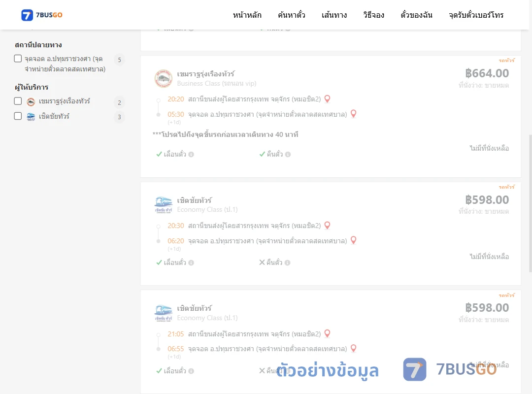The height and width of the screenshot is (394, 532).
Task: Click the เชิดชัยทัวร์ logo on the 20:30 trip card
Action: [x=163, y=205]
